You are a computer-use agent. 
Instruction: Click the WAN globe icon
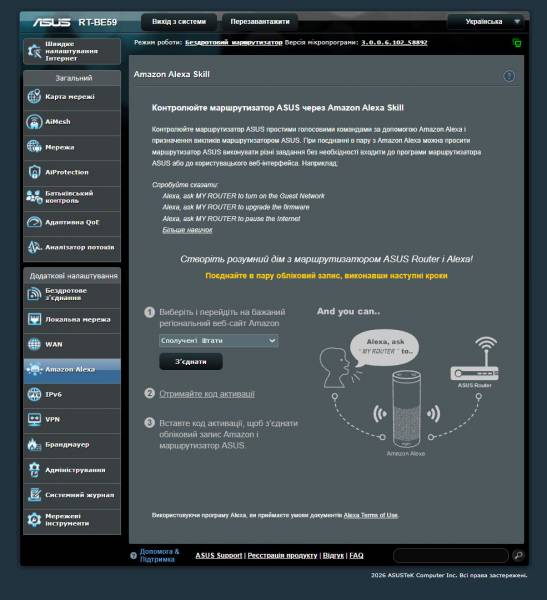click(34, 344)
